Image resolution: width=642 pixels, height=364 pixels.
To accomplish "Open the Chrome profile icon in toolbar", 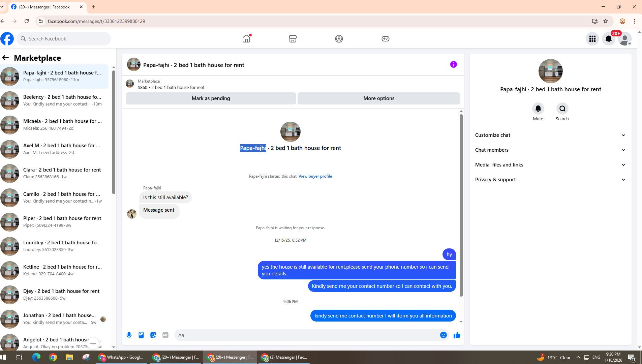I will (x=622, y=21).
